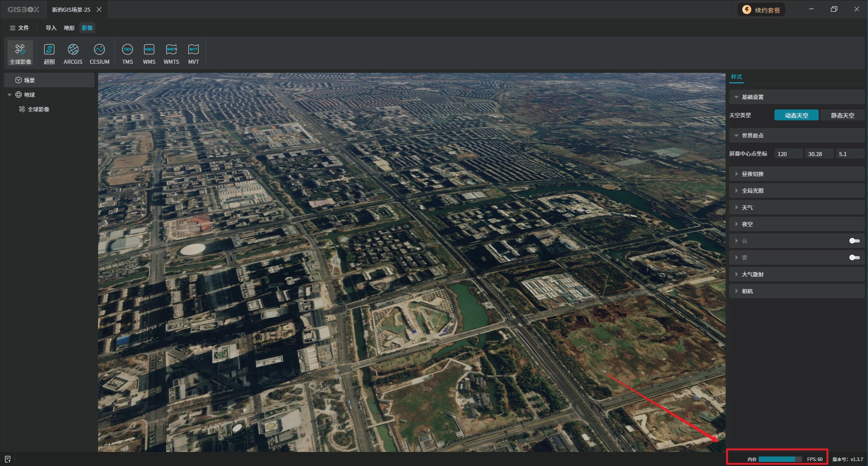
Task: Switch to the 地形 terrain tab
Action: 69,28
